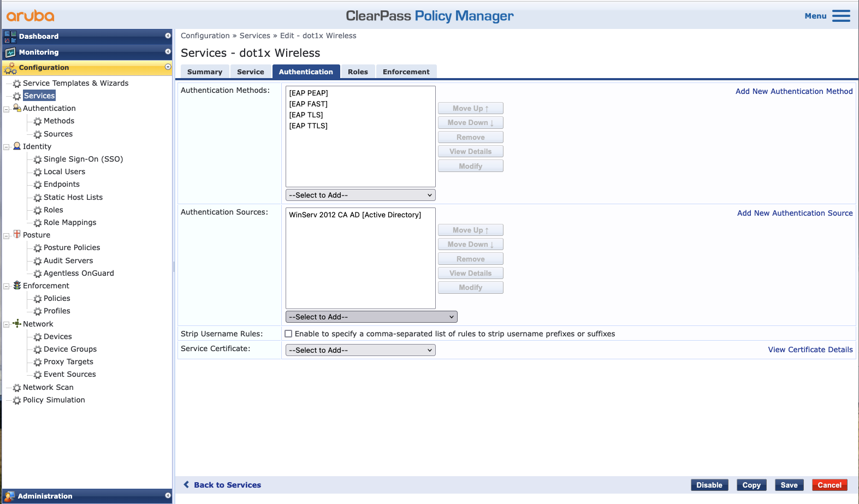Screen dimensions: 859x504
Task: Click the Identity tree user icon
Action: 17,146
